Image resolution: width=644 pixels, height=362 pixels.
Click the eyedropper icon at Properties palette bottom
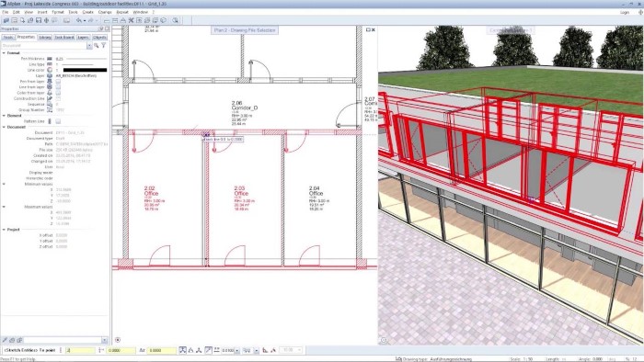(5, 340)
